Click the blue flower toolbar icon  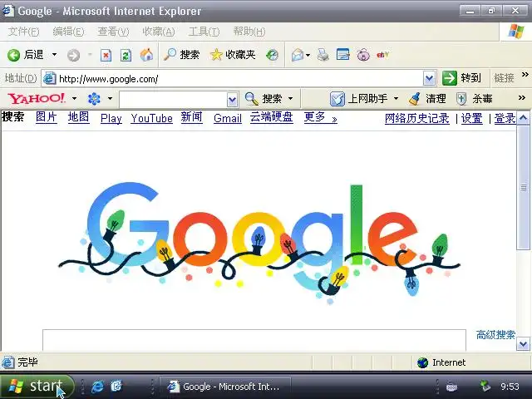pos(94,99)
